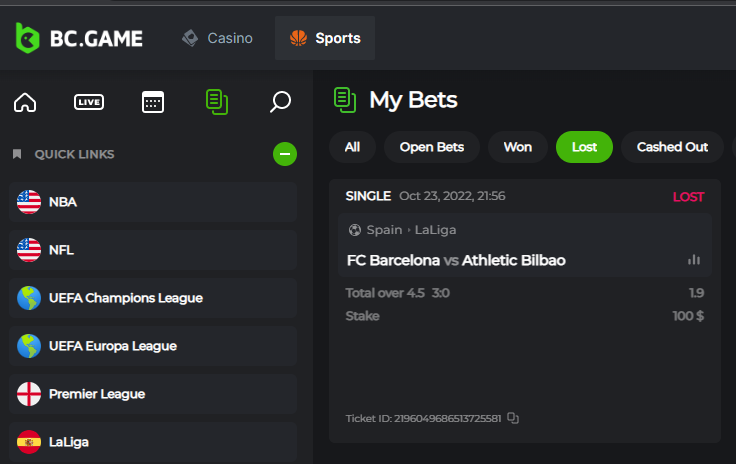Open the bet slip icon in sidebar
Image resolution: width=736 pixels, height=464 pixels.
pyautogui.click(x=216, y=101)
